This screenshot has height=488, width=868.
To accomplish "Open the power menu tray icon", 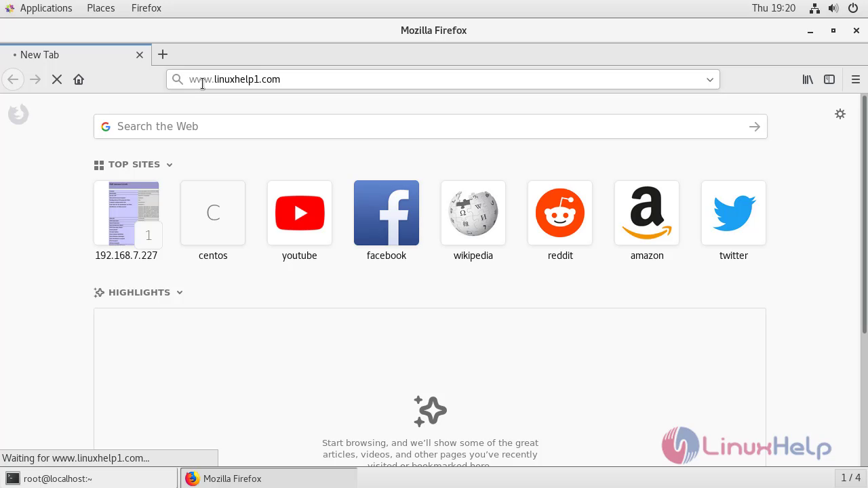I will coord(852,8).
